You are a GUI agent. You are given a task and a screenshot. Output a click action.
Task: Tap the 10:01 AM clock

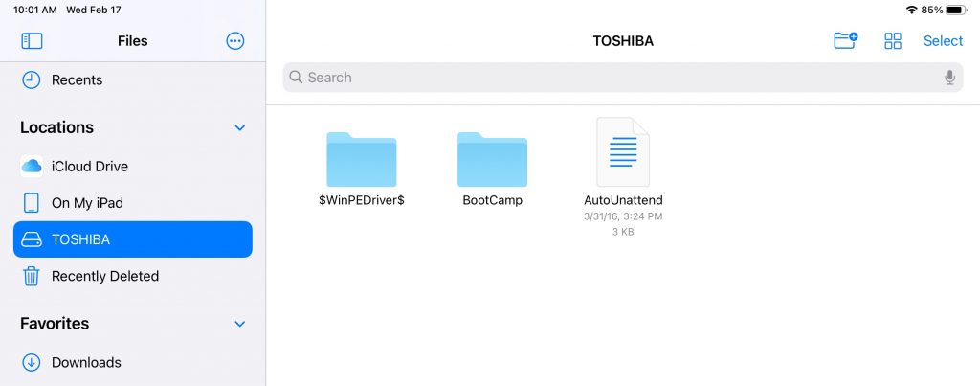(35, 10)
